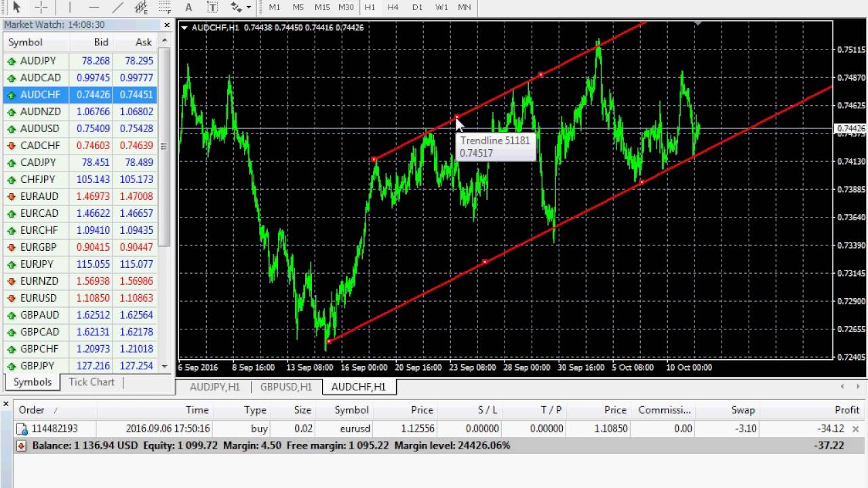Select the highlighted AUDCHF symbol row

(x=80, y=95)
